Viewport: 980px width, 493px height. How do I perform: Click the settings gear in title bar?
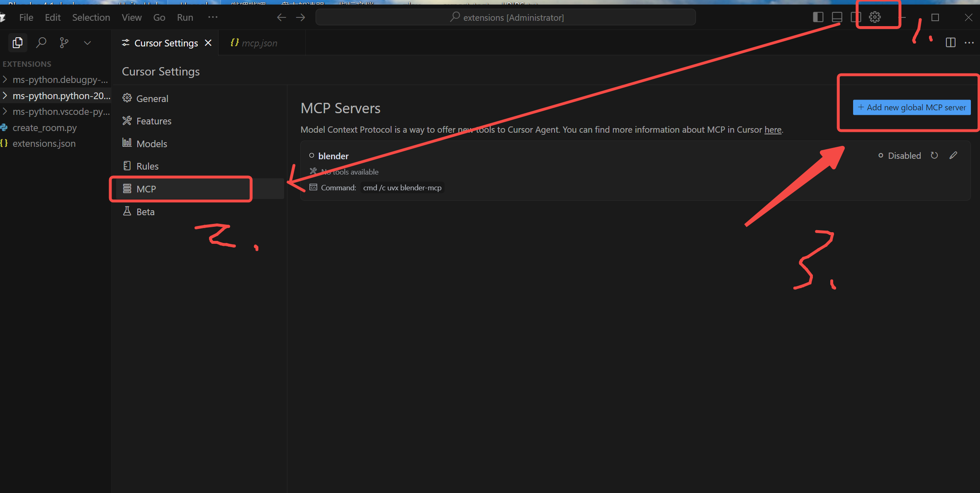click(875, 17)
